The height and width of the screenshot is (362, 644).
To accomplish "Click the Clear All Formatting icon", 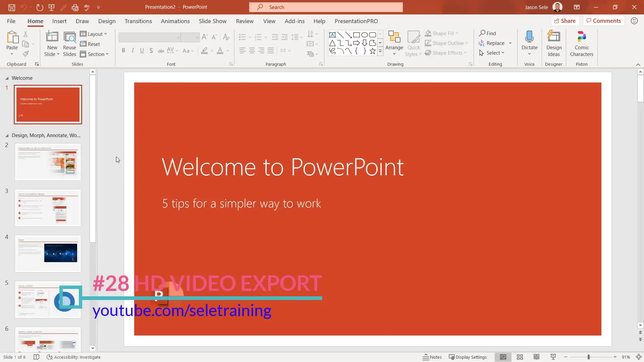I will [226, 37].
